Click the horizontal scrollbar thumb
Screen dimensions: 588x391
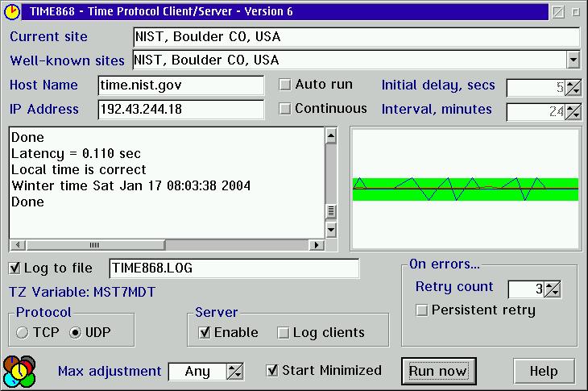[95, 245]
